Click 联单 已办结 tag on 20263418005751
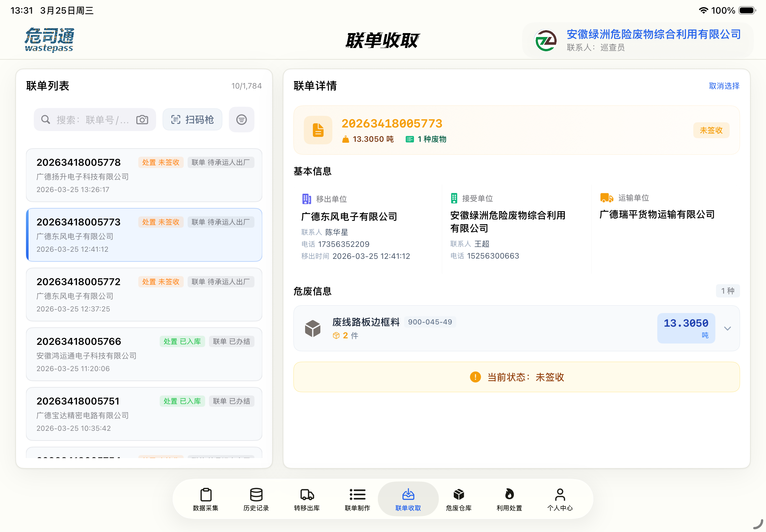Screen dimensions: 766x532 point(231,401)
